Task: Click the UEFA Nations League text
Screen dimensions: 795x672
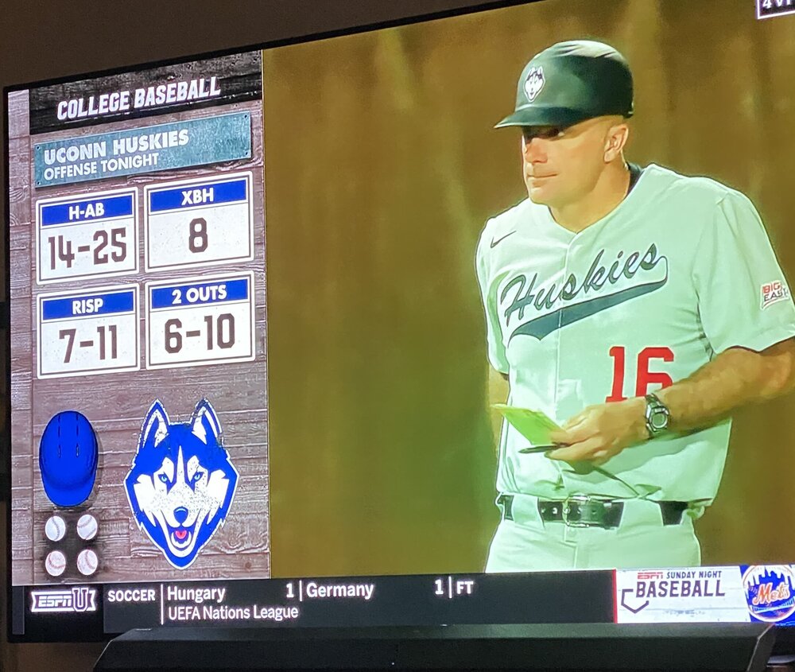Action: pyautogui.click(x=233, y=613)
